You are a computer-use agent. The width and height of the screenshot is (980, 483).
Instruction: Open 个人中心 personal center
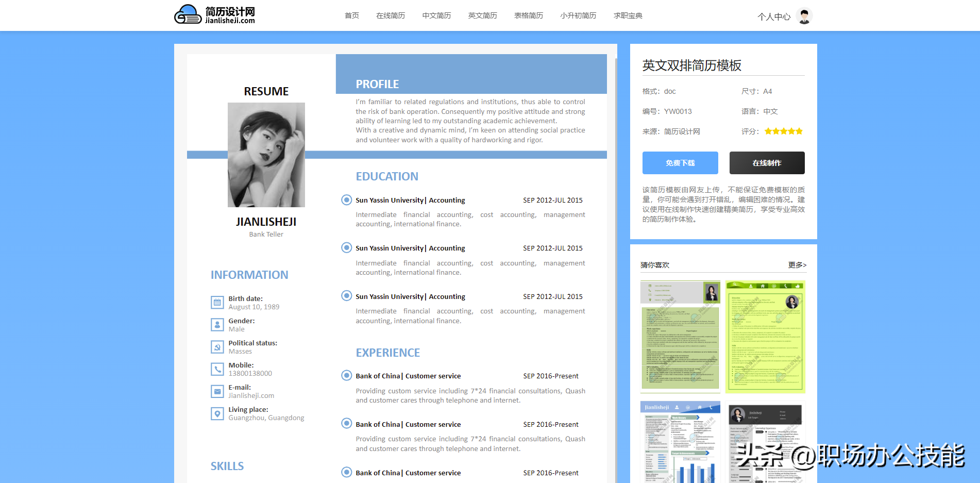click(x=773, y=16)
